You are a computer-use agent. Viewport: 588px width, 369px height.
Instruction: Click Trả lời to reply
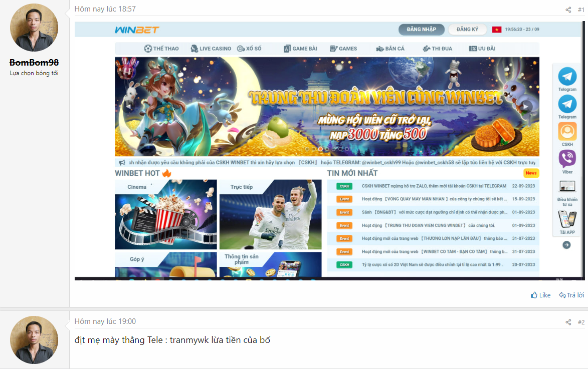[x=571, y=295]
